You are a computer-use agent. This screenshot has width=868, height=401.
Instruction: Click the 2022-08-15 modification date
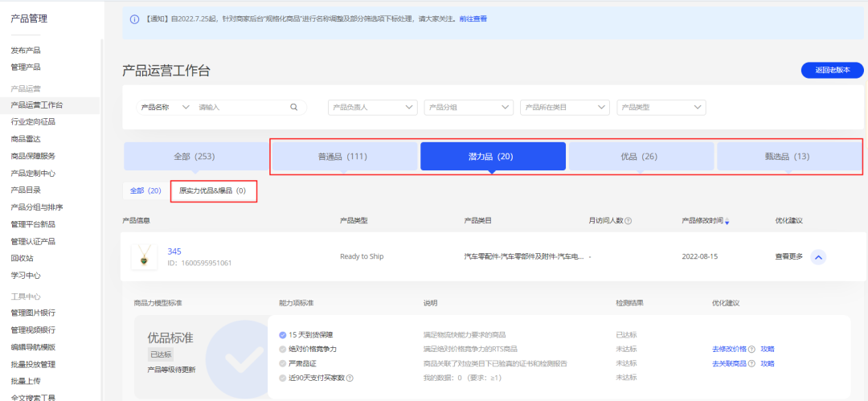tap(700, 257)
